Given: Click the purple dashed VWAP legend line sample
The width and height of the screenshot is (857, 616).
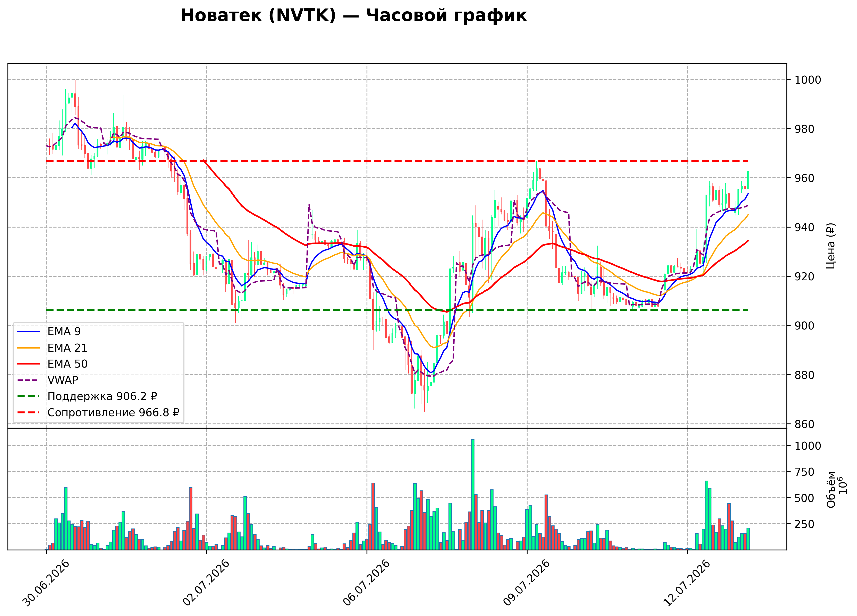Looking at the screenshot, I should [28, 380].
